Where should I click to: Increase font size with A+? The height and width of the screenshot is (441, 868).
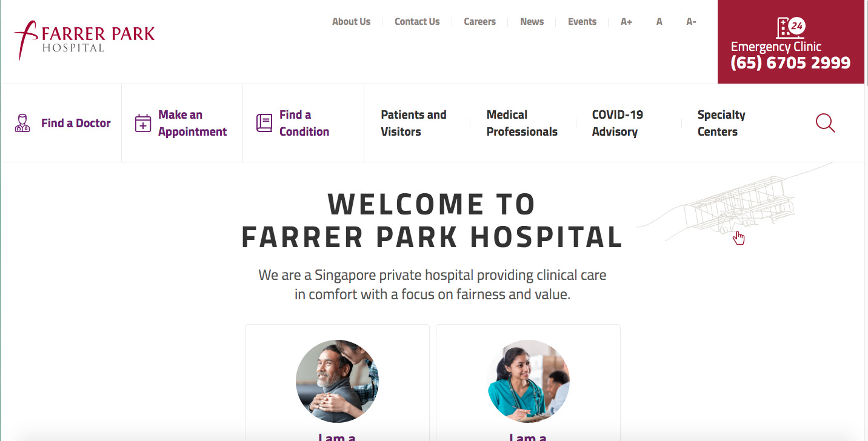pos(626,22)
